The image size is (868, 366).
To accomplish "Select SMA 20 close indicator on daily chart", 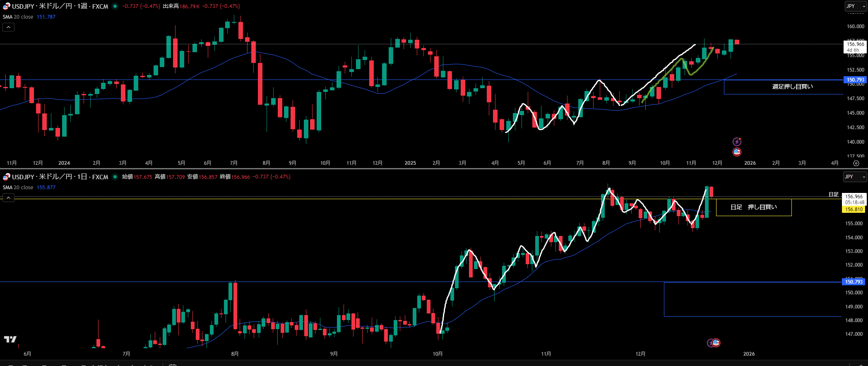I will coord(18,188).
